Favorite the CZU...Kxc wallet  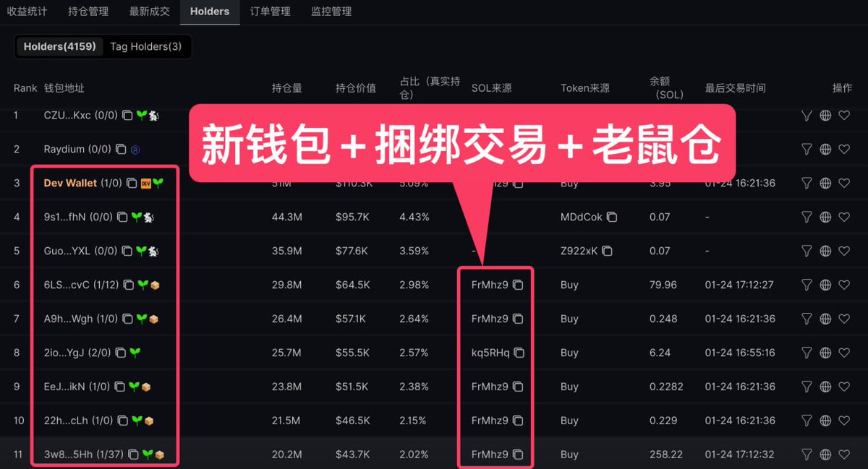(844, 115)
